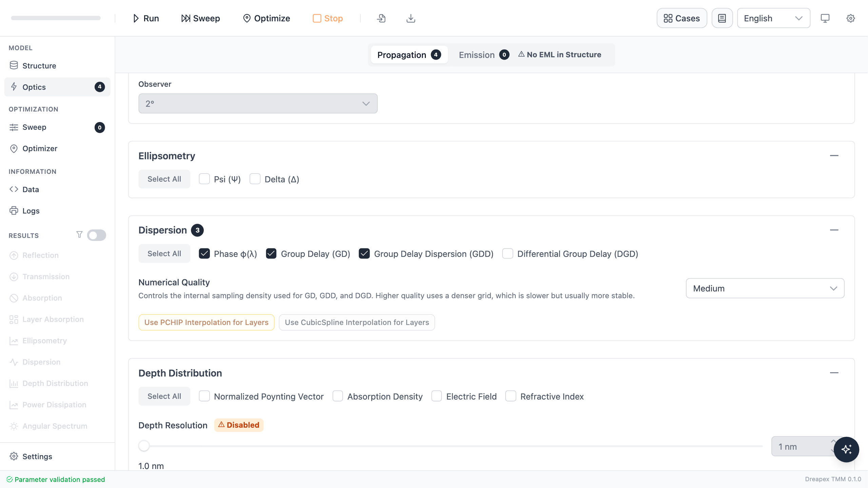The image size is (868, 488).
Task: Click Select All in Dispersion section
Action: point(164,253)
